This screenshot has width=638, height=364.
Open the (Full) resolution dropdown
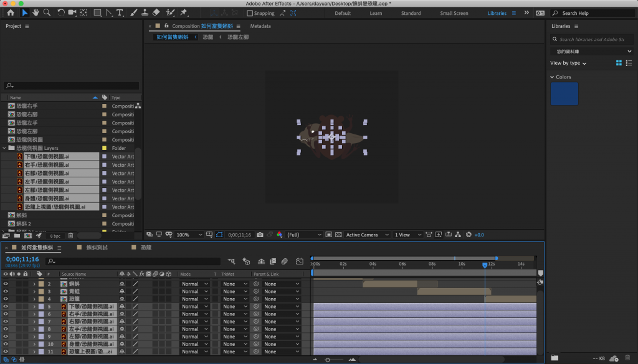click(x=304, y=235)
